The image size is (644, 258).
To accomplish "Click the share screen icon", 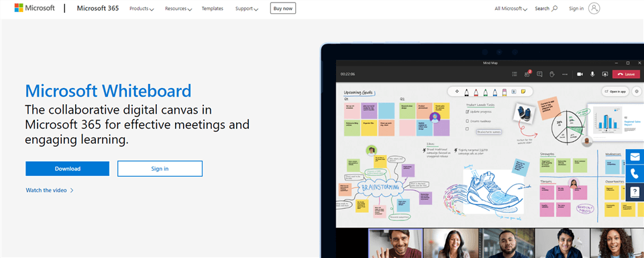I will tap(604, 74).
